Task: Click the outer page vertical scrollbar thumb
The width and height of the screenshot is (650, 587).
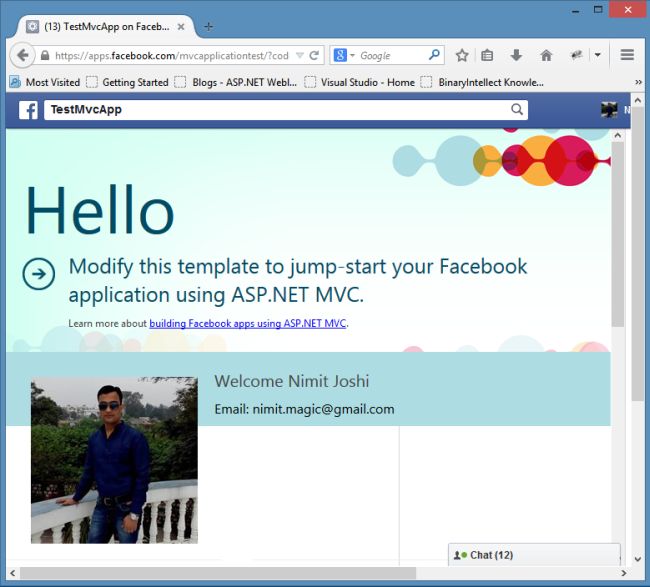Action: pyautogui.click(x=638, y=253)
